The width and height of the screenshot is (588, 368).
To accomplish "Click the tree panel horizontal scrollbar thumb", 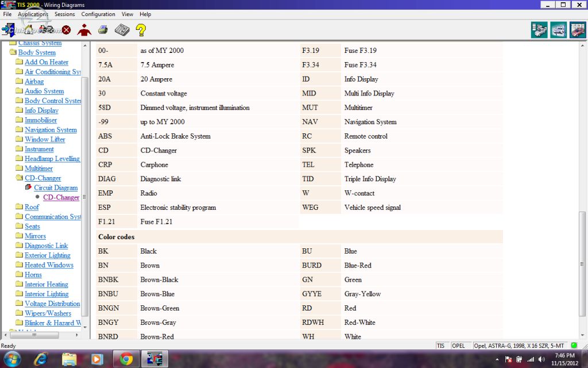I will coord(34,335).
